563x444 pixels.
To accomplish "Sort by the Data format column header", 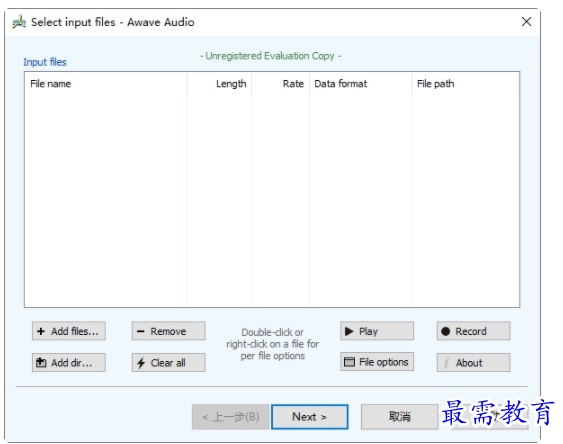I will [360, 84].
